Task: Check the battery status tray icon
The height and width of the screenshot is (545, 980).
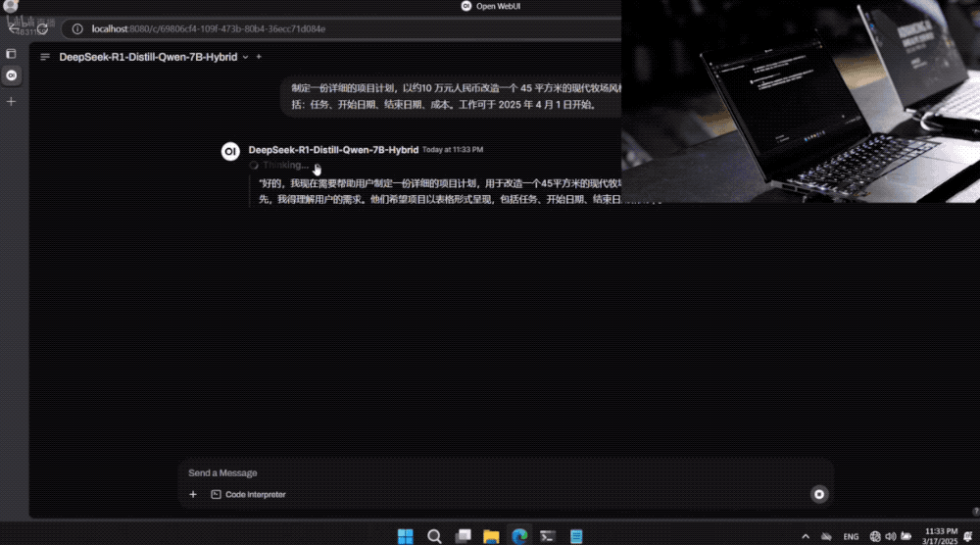Action: tap(906, 536)
